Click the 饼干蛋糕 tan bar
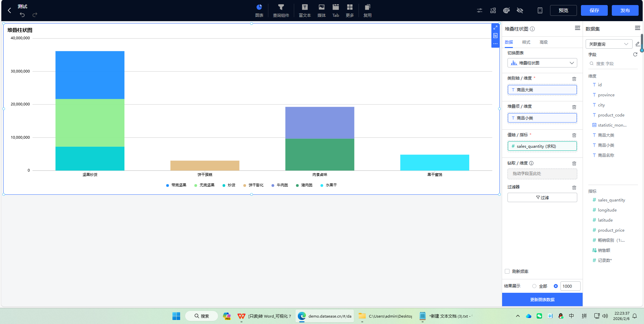Viewport: 644px width, 324px height. pos(205,166)
